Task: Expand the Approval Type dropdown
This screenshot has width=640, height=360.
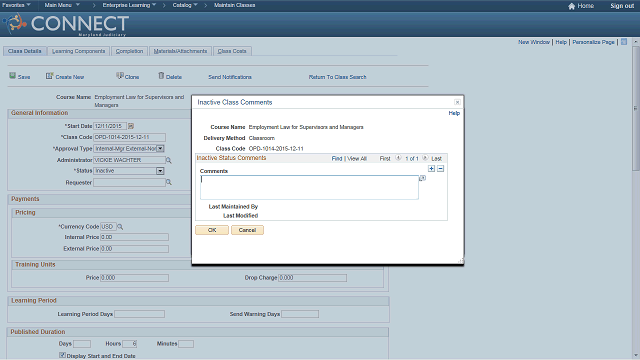Action: (160, 149)
